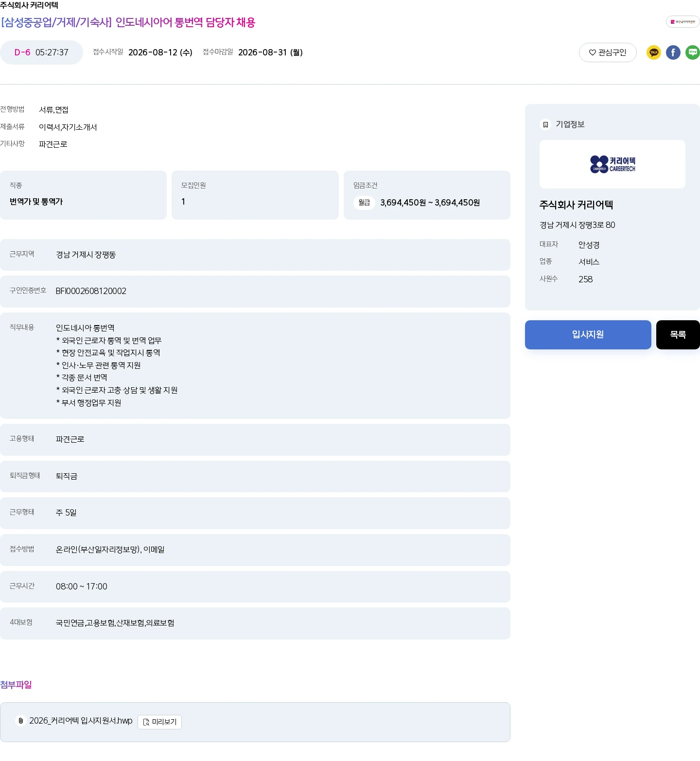Click the Busan job portal logo badge
700x761 pixels.
click(682, 22)
